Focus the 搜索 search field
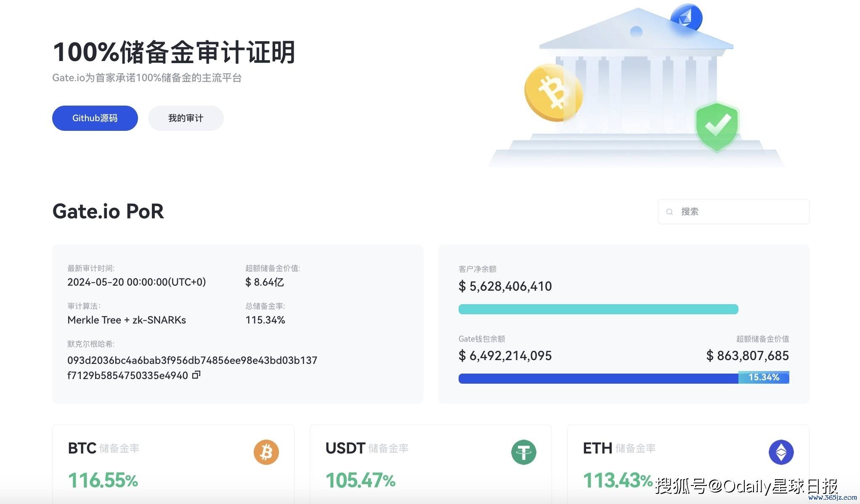The width and height of the screenshot is (860, 504). pos(733,212)
